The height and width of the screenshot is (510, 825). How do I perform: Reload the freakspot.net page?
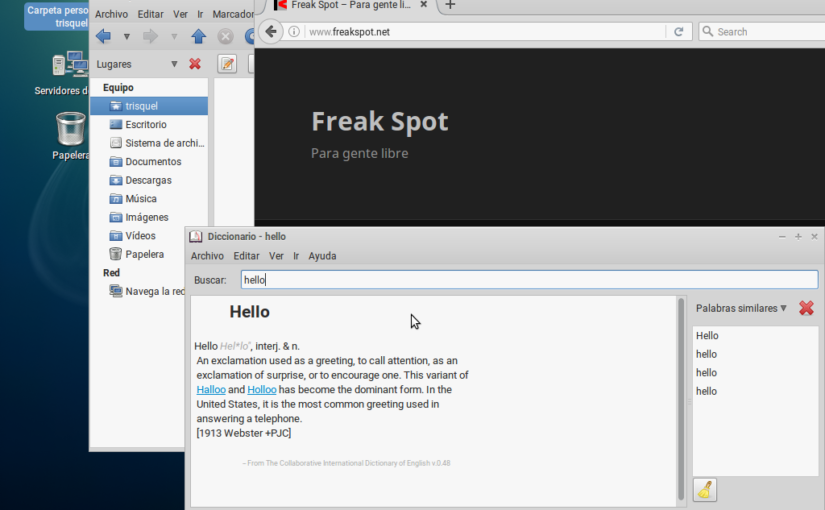pyautogui.click(x=679, y=32)
